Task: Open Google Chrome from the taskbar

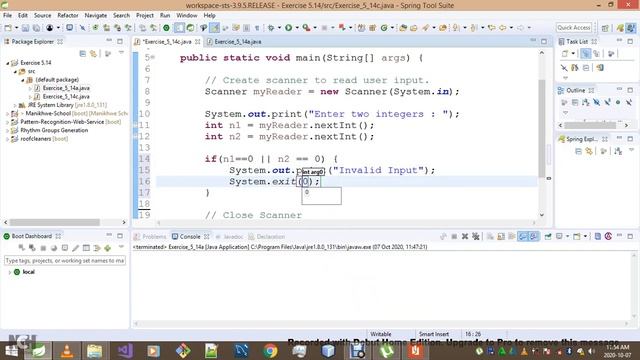Action: [270, 351]
